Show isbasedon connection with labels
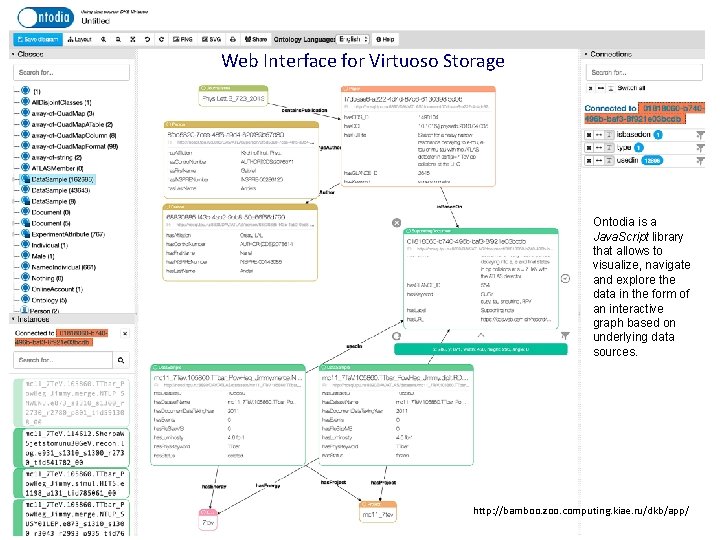The height and width of the screenshot is (540, 720). 609,135
